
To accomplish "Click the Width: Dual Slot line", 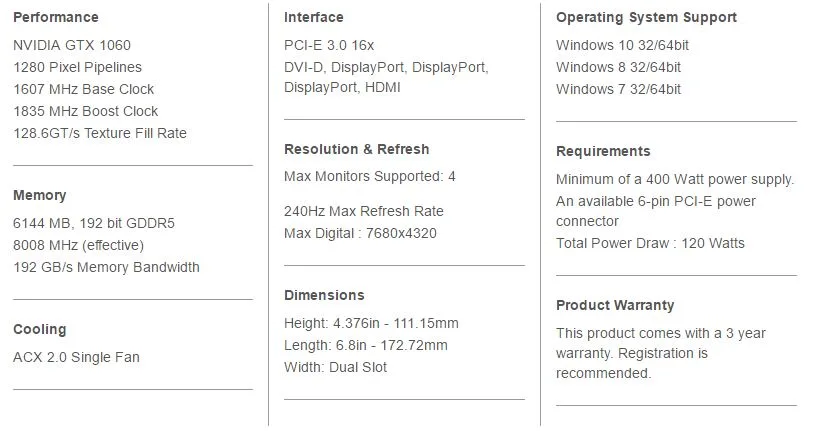I will click(x=335, y=367).
